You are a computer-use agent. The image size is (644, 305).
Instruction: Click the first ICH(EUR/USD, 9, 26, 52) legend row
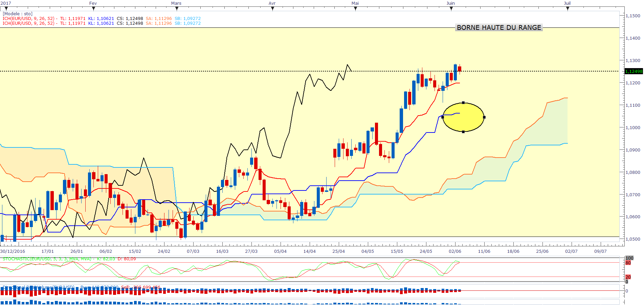point(102,19)
